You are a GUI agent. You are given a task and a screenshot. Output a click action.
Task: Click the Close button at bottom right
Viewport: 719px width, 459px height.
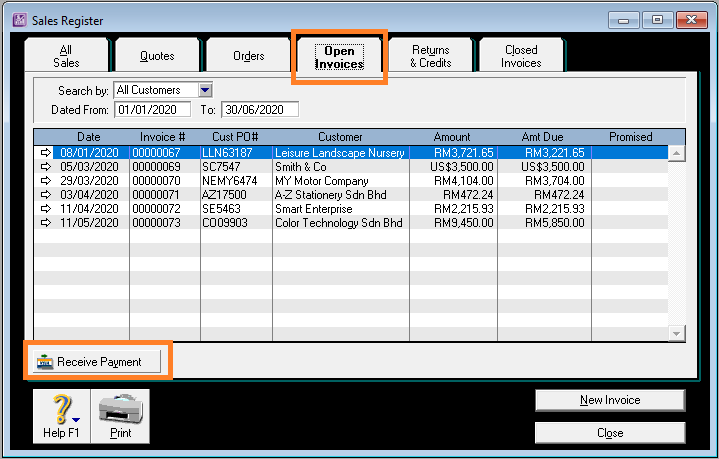tap(610, 433)
